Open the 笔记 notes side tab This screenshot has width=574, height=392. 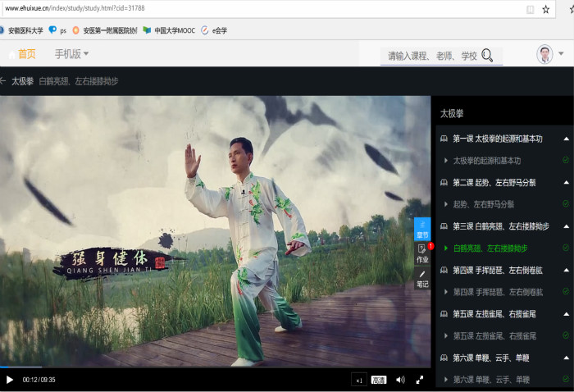pyautogui.click(x=422, y=279)
